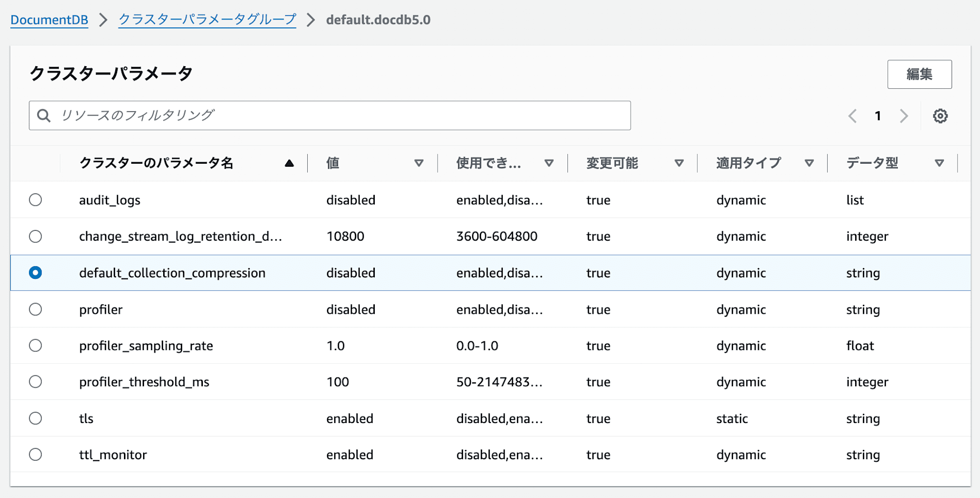Viewport: 980px width, 498px height.
Task: Click dynamic apply type in ttl_monitor row
Action: 741,455
